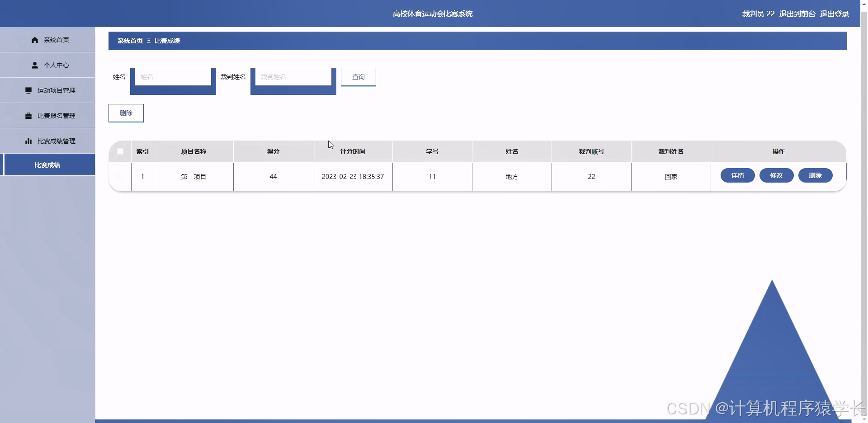Collapse 比赛成绩管理 menu
Viewport: 868px width, 423px height.
(x=47, y=141)
